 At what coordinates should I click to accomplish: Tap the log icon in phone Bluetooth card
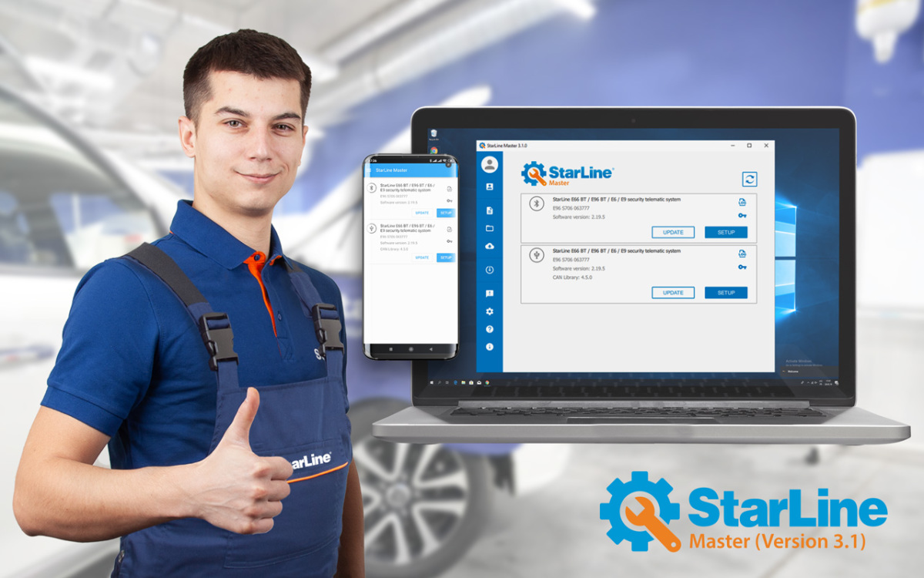449,189
